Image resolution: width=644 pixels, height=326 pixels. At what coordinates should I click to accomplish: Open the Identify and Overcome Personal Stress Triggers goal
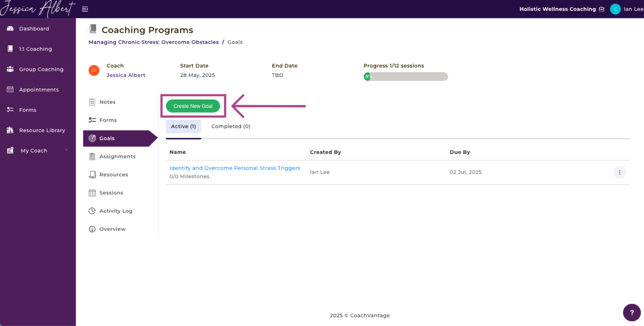(x=235, y=168)
